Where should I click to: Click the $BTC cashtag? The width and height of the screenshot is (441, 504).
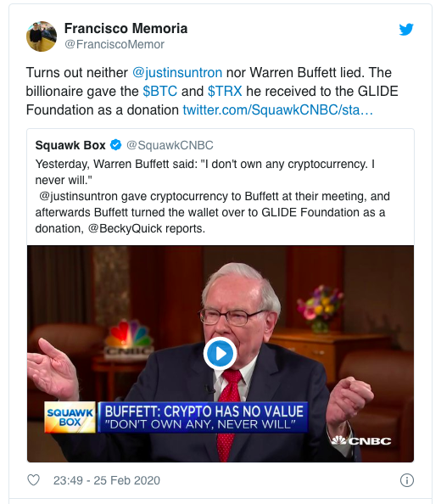160,92
